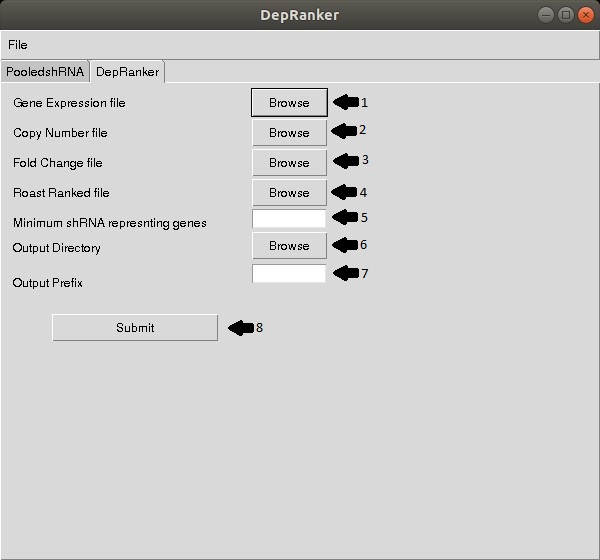
Task: Maximize the DepRanker window
Action: (566, 15)
